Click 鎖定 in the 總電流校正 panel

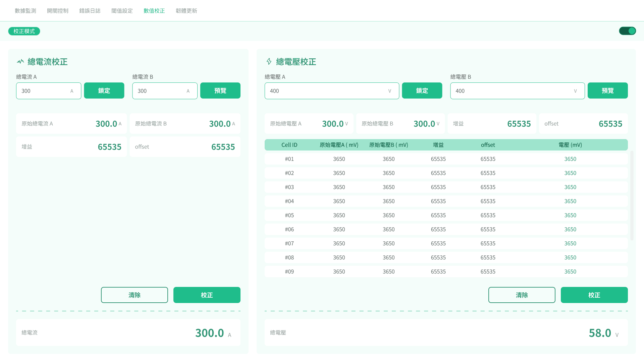point(104,90)
